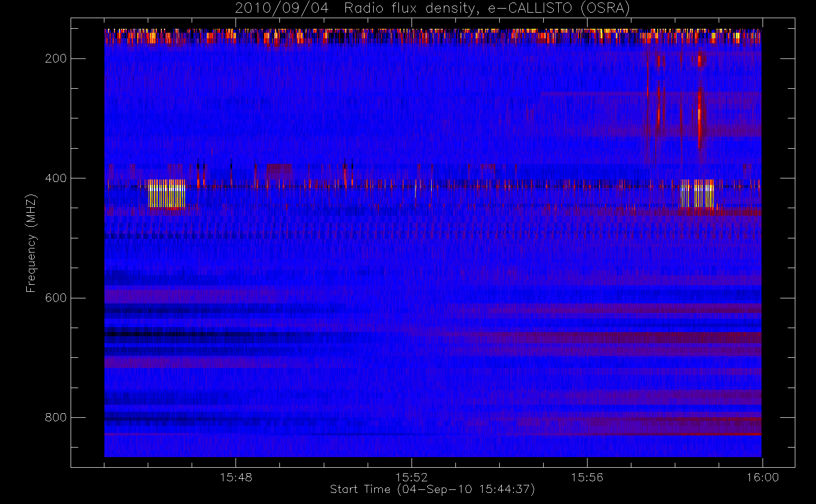Click the 15:56 time tick label

click(x=587, y=477)
